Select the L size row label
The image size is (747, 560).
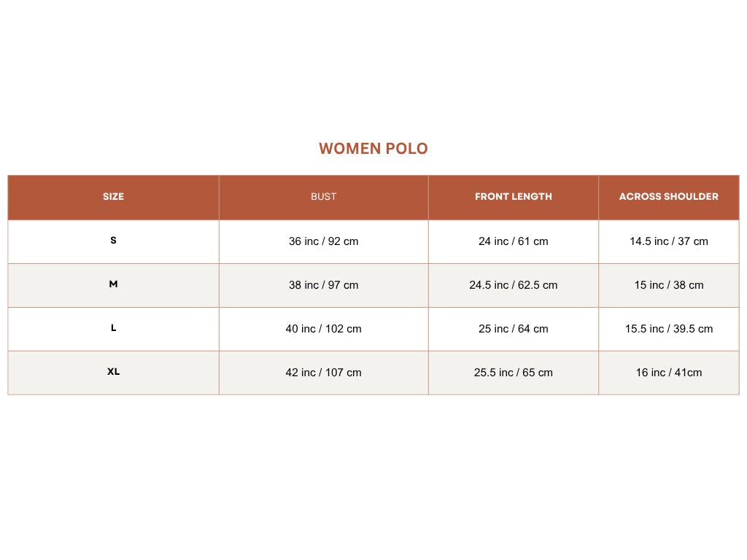point(113,328)
